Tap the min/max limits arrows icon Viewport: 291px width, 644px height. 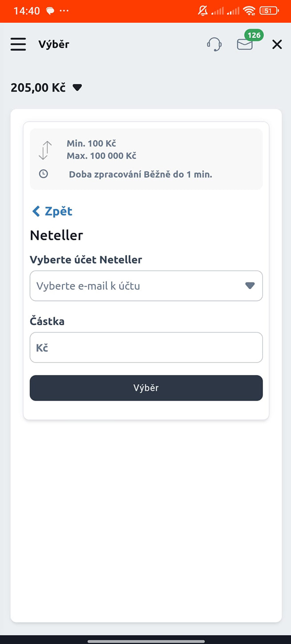click(x=44, y=150)
